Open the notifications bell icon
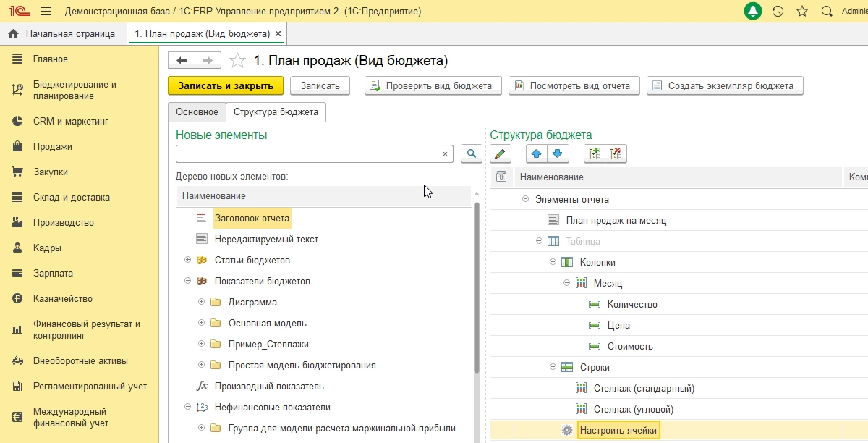The image size is (868, 443). point(753,12)
